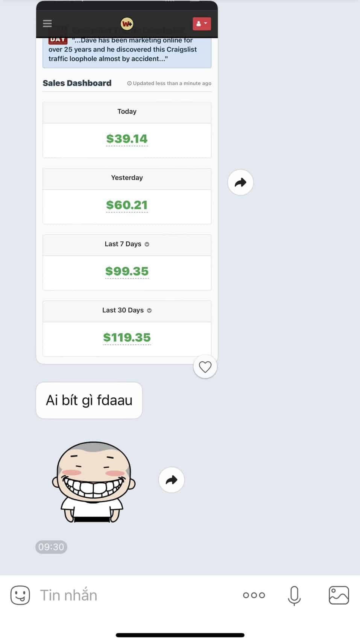Select the 'Ai bít gì fdaau' message bubble
The image size is (360, 644).
[89, 400]
